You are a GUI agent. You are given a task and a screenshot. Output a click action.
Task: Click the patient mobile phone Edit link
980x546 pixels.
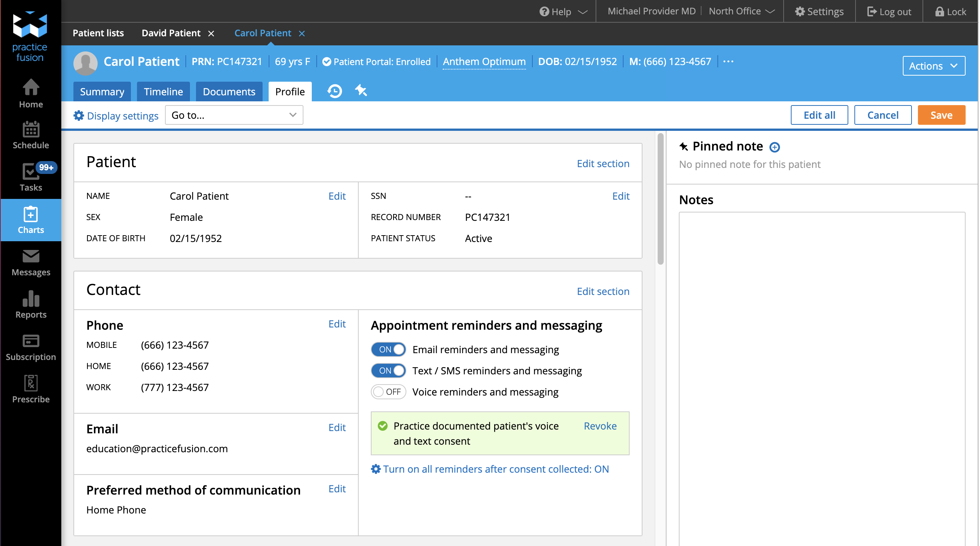336,324
